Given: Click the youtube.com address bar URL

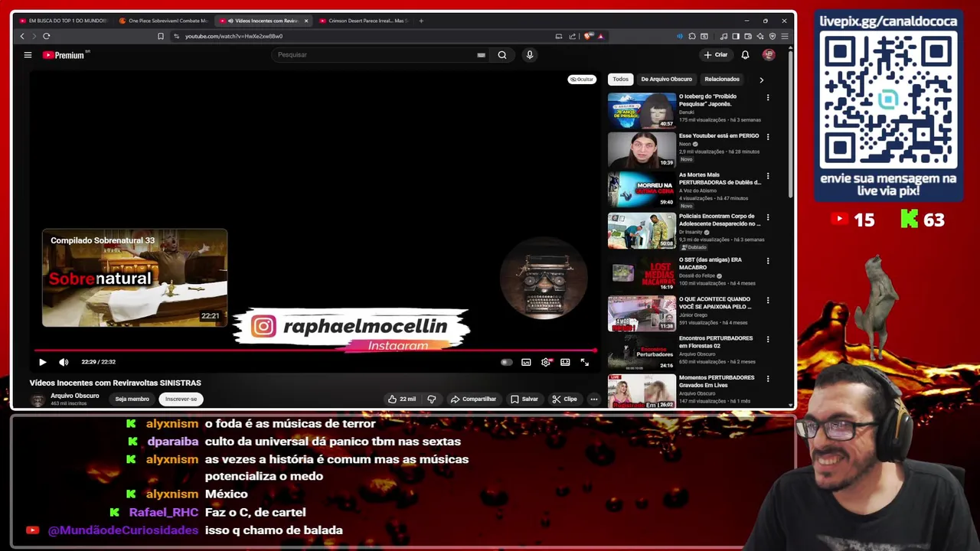Looking at the screenshot, I should point(234,36).
